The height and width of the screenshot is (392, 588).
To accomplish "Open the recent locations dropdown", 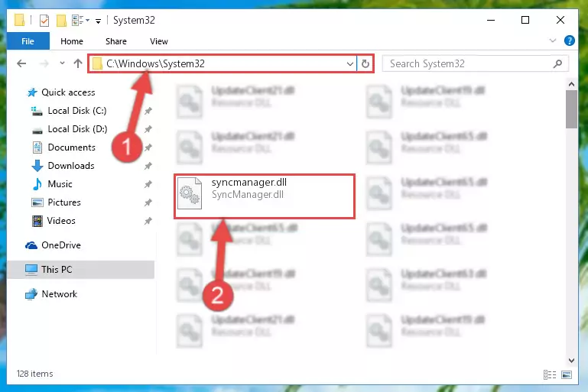I will click(62, 63).
